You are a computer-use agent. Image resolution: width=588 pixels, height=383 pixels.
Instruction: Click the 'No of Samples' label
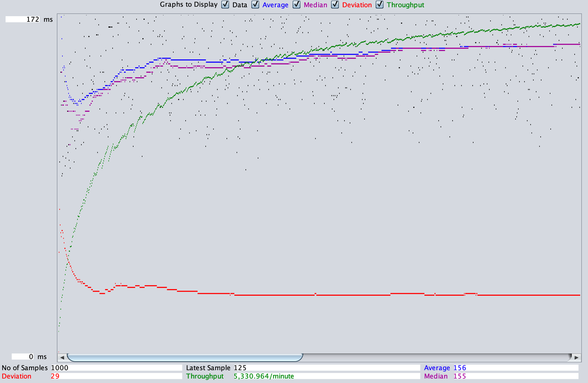24,368
